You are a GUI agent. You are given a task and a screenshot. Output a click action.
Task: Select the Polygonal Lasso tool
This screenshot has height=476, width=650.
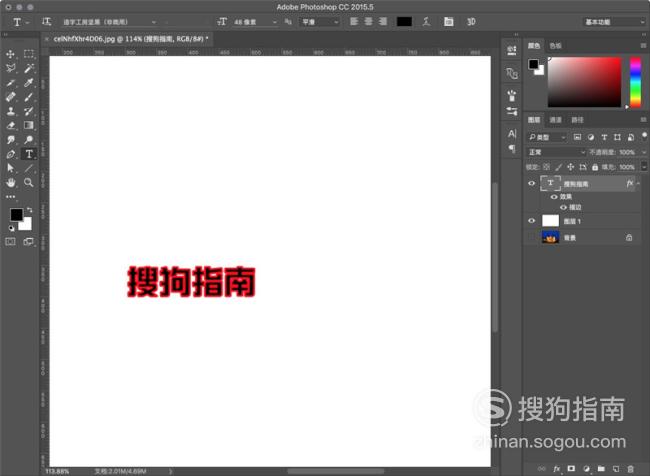click(x=11, y=68)
